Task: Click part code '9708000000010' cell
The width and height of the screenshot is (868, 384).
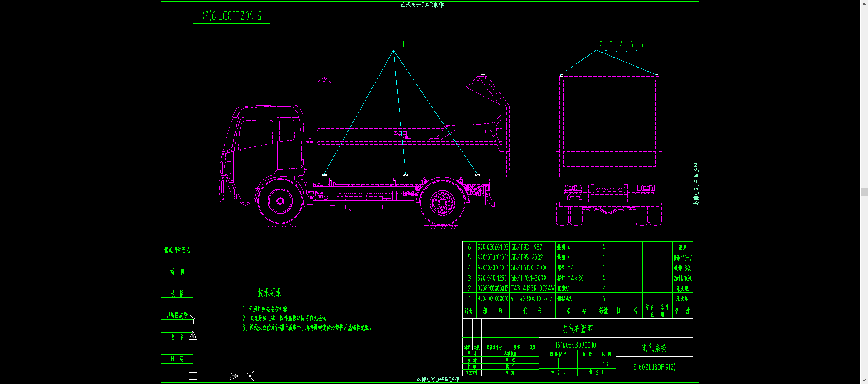Action: [x=493, y=299]
